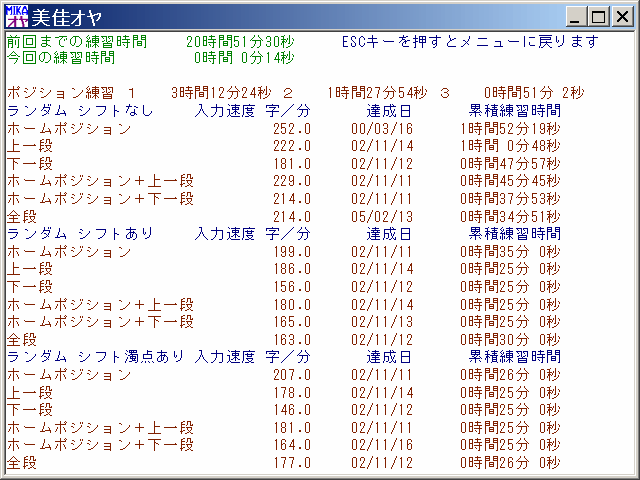Maximize the 美佳オヤ window
Viewport: 640px width, 480px height.
click(600, 16)
